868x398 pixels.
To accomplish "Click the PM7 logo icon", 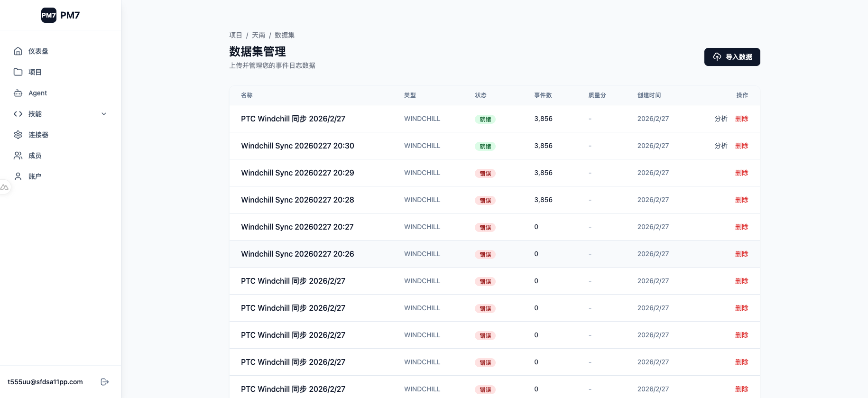I will [49, 15].
